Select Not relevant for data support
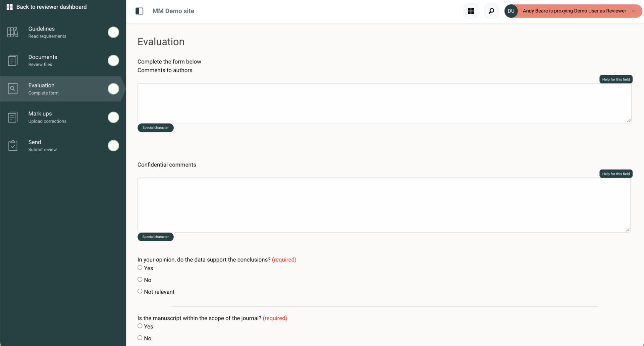This screenshot has height=346, width=644. (x=140, y=291)
